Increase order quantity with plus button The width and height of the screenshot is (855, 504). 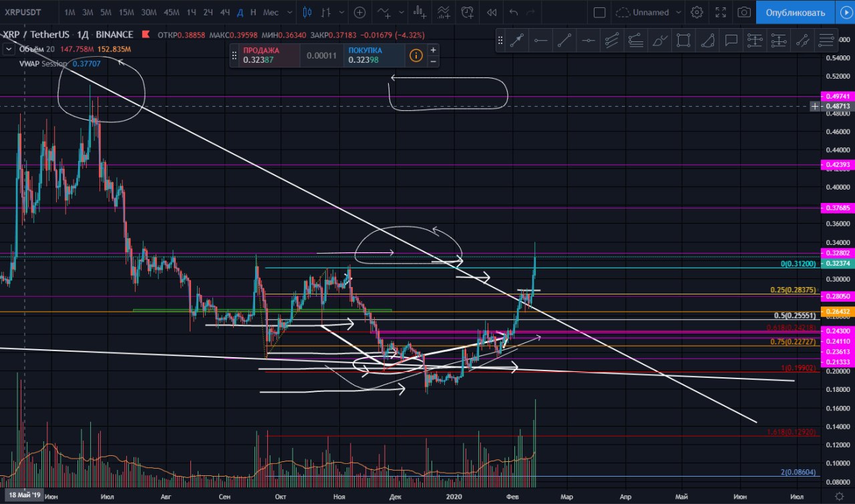coord(433,49)
